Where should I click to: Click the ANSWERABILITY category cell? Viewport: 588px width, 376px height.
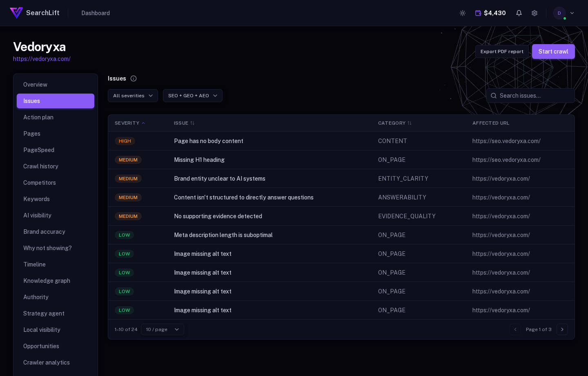point(402,197)
